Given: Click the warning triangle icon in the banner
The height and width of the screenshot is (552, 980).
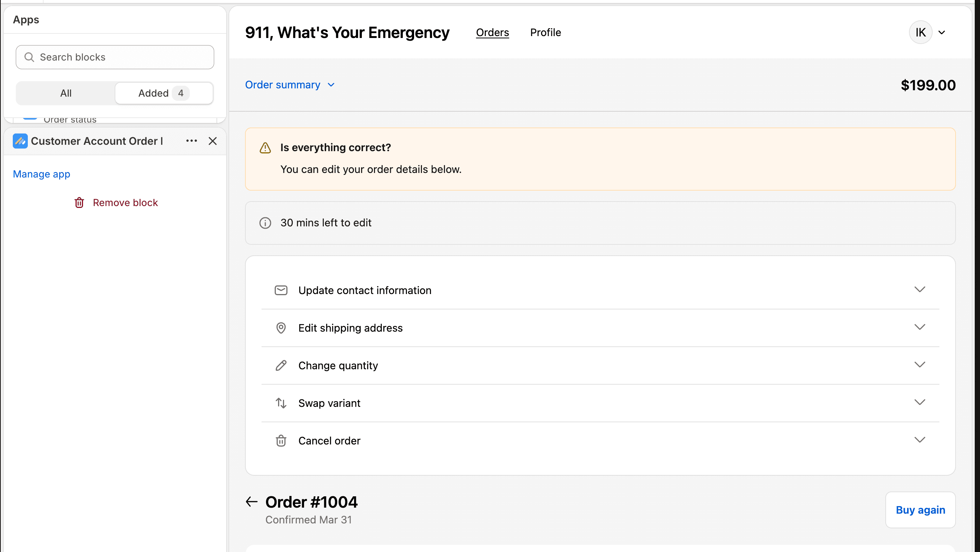Looking at the screenshot, I should (x=265, y=148).
